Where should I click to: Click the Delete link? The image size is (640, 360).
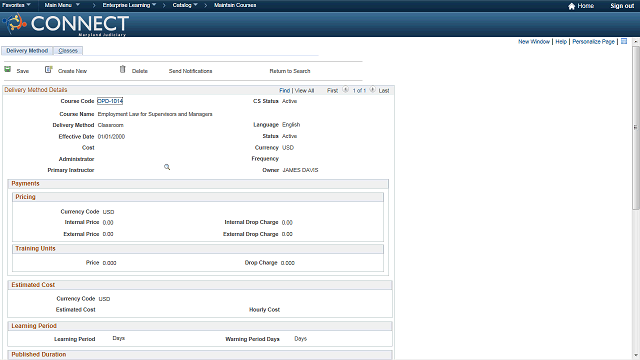[x=140, y=71]
